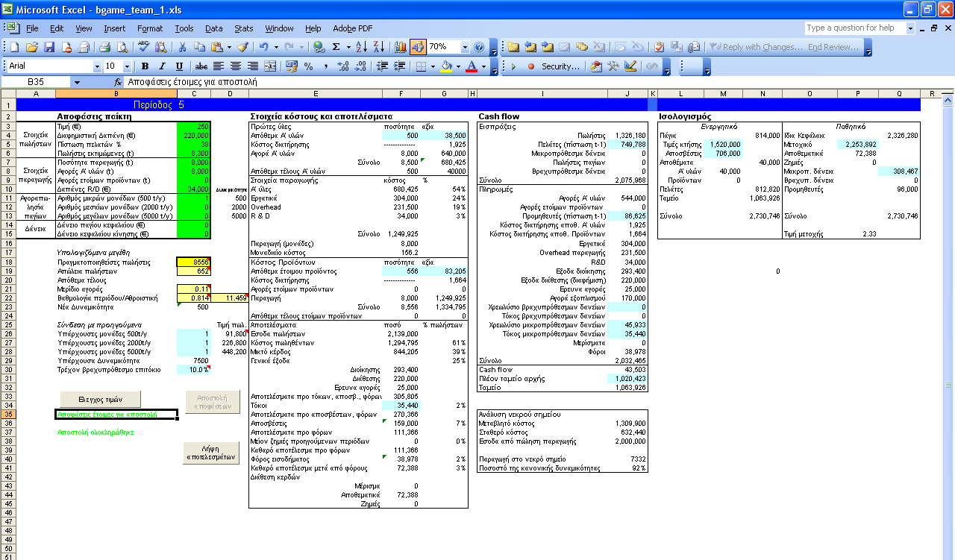Toggle the Drawing toolbar
The width and height of the screenshot is (955, 560).
coord(418,47)
